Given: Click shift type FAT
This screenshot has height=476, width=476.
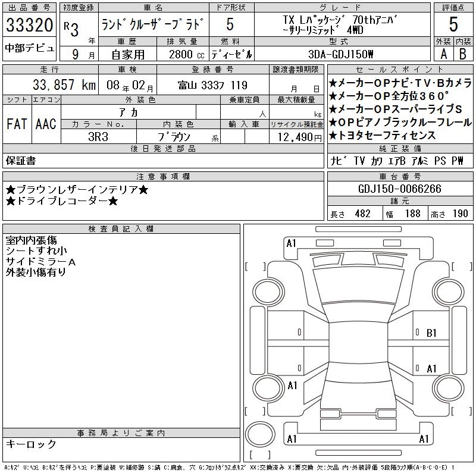Looking at the screenshot, I should coord(17,124).
